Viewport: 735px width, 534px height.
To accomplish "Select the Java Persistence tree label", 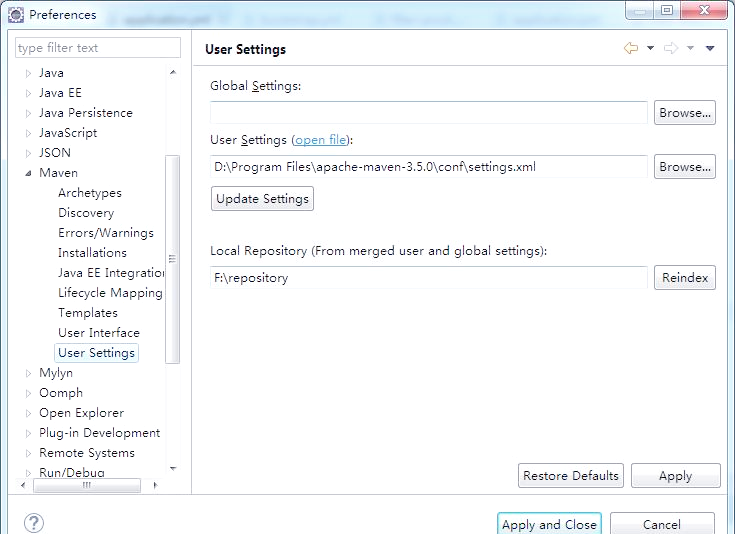I will [x=86, y=113].
